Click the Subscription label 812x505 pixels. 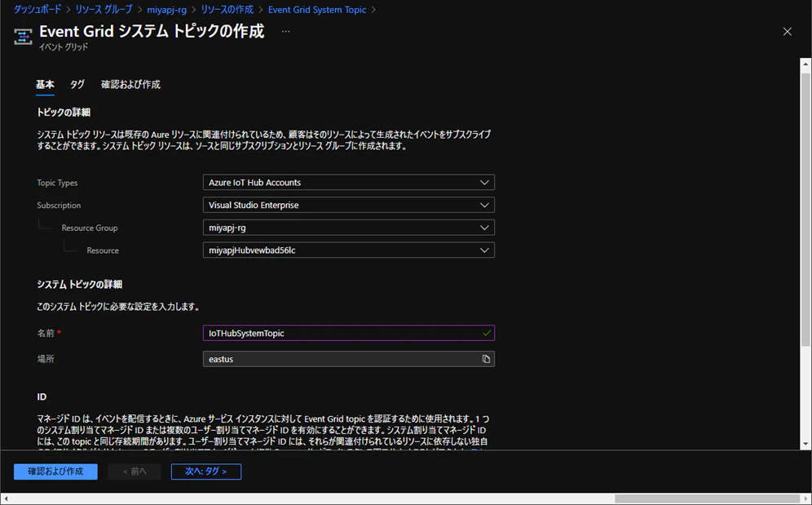(59, 206)
